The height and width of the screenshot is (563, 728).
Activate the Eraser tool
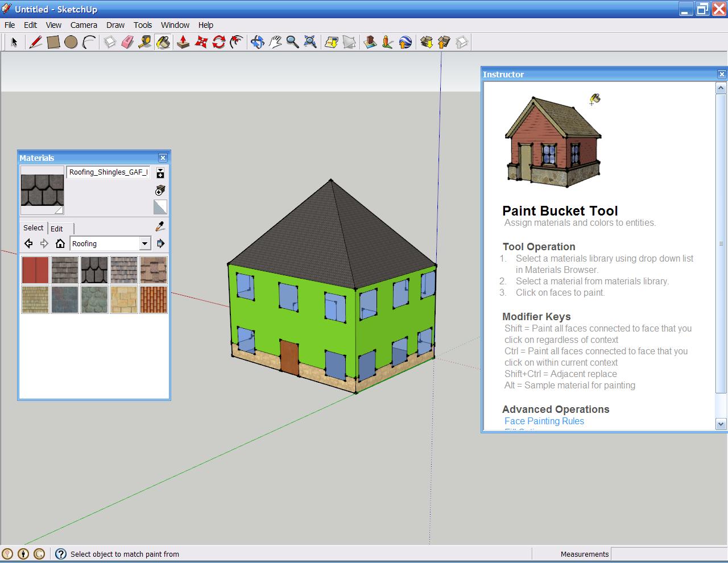click(126, 42)
